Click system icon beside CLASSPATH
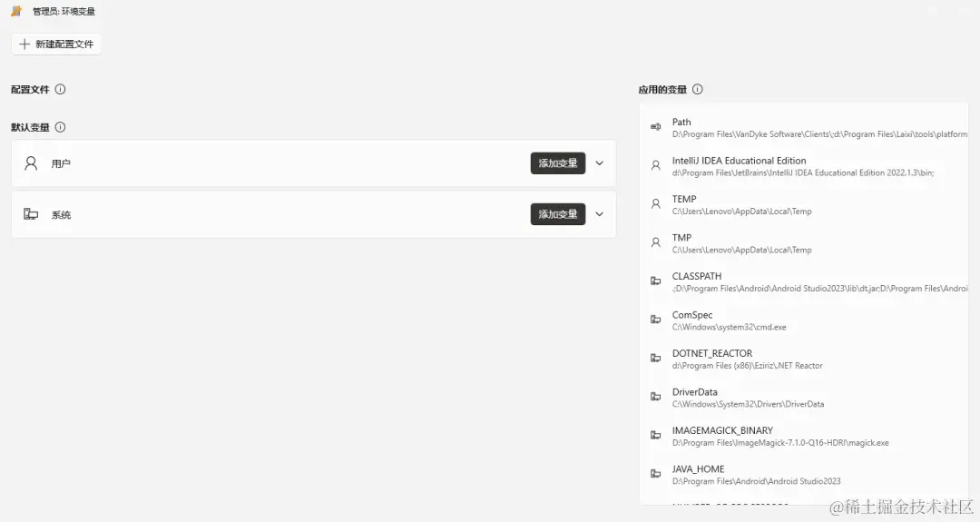 (656, 281)
